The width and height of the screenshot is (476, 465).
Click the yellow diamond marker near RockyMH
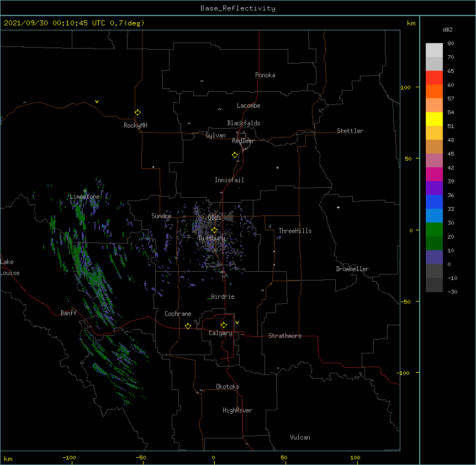137,113
